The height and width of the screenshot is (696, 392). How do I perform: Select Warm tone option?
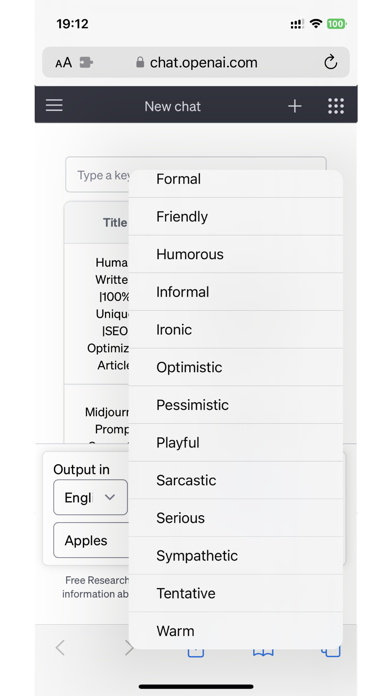[x=236, y=631]
